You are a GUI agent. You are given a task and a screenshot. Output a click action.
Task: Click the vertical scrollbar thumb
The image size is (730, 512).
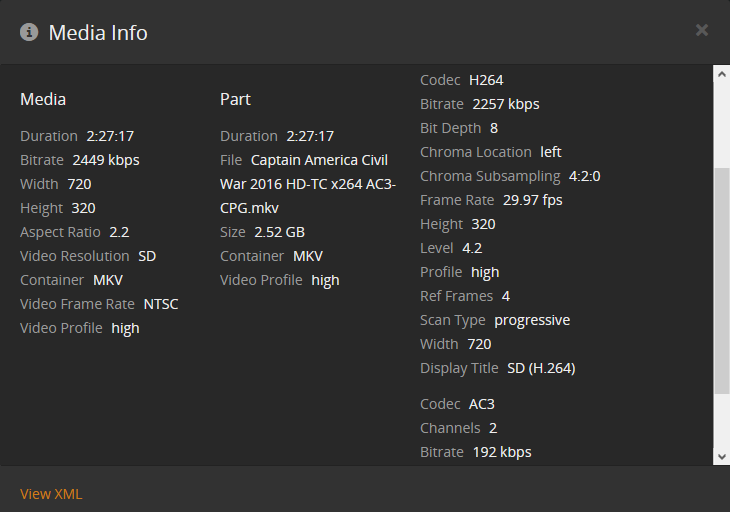pos(721,280)
